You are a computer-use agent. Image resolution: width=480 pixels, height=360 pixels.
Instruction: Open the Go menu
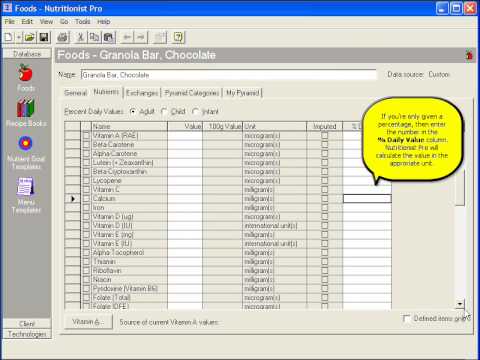(x=64, y=22)
